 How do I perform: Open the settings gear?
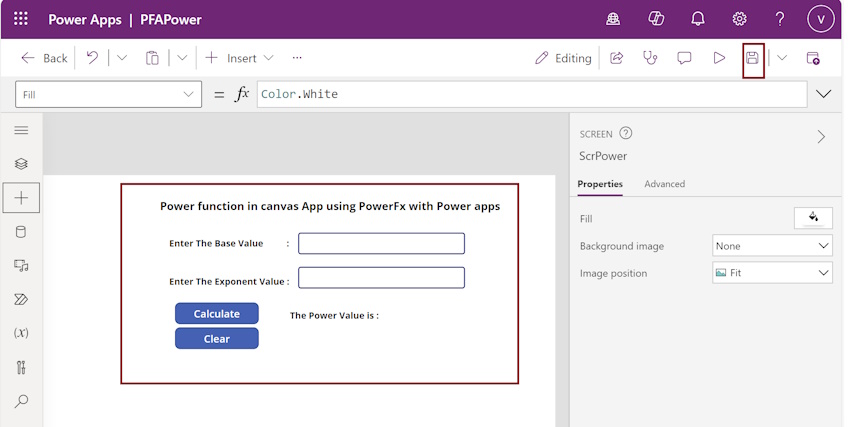[739, 19]
